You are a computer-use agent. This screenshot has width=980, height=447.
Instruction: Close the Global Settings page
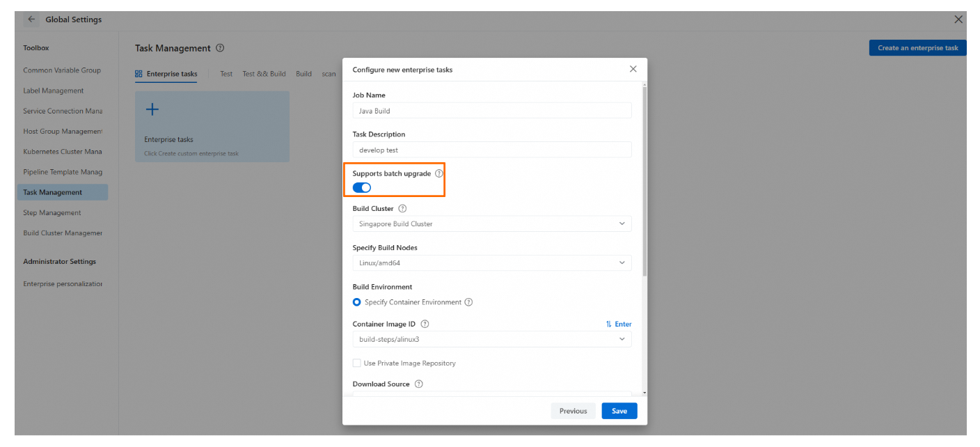pyautogui.click(x=958, y=19)
